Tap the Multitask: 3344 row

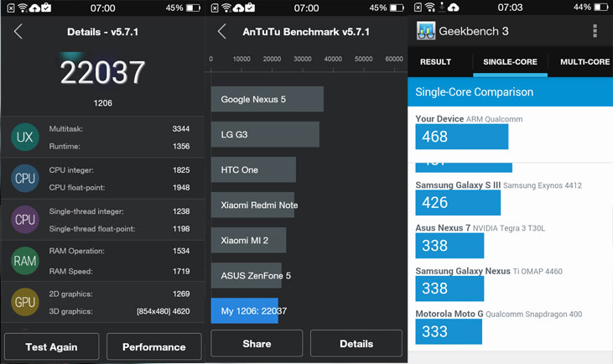(119, 128)
